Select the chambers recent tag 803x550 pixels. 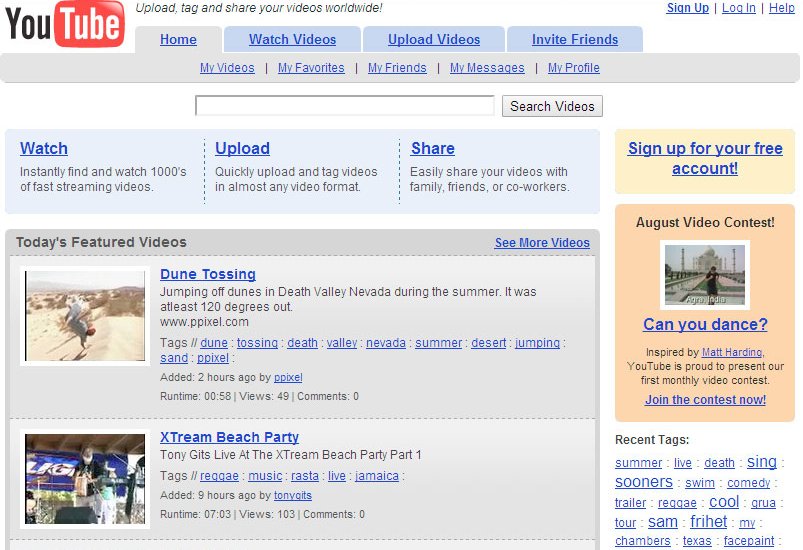[x=642, y=541]
